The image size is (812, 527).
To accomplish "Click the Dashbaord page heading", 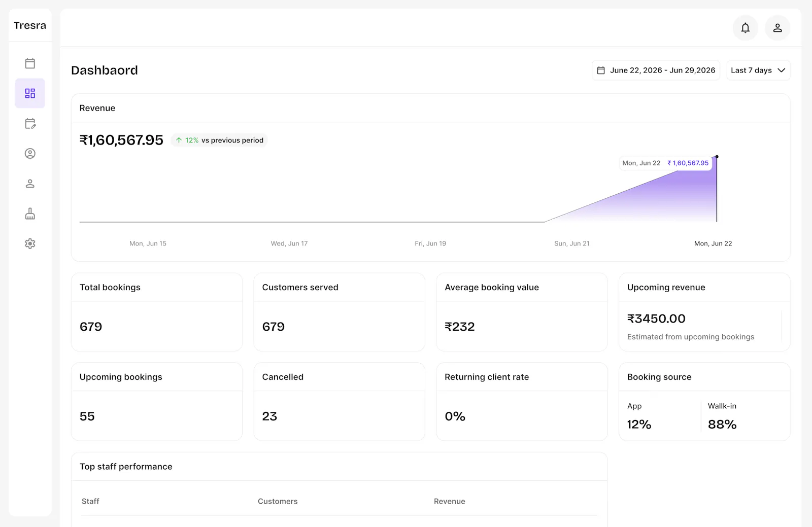I will click(x=105, y=70).
